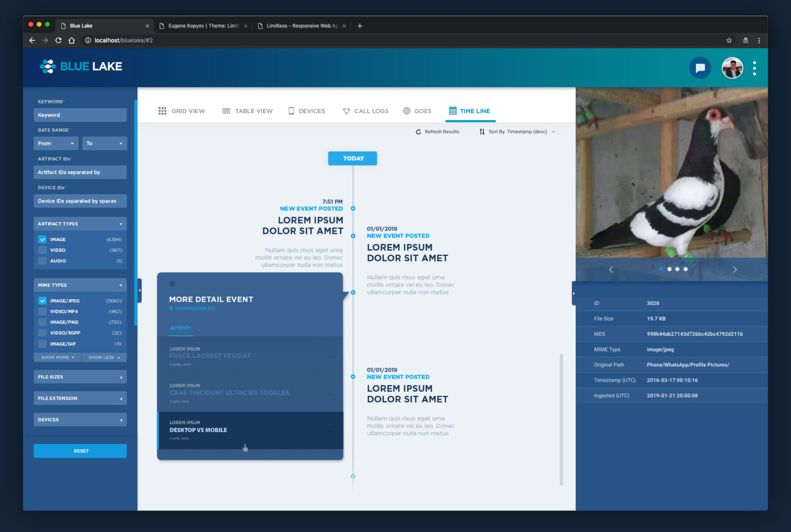The width and height of the screenshot is (791, 532).
Task: Expand the FILE SIZES filter section
Action: [80, 377]
